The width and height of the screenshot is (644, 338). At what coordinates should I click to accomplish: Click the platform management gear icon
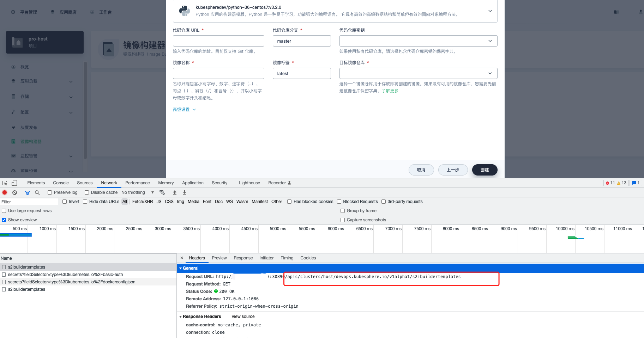tap(13, 12)
